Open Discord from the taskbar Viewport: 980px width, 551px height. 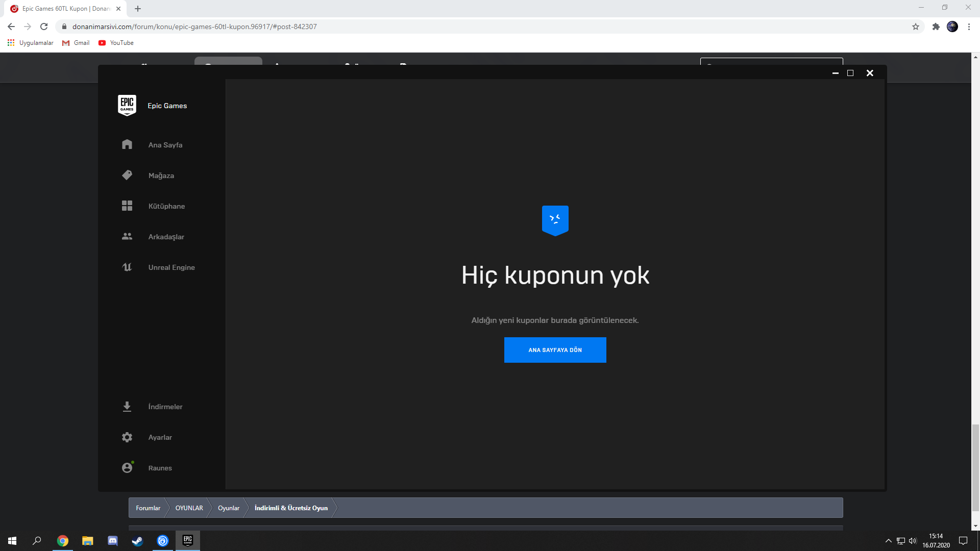pyautogui.click(x=113, y=541)
